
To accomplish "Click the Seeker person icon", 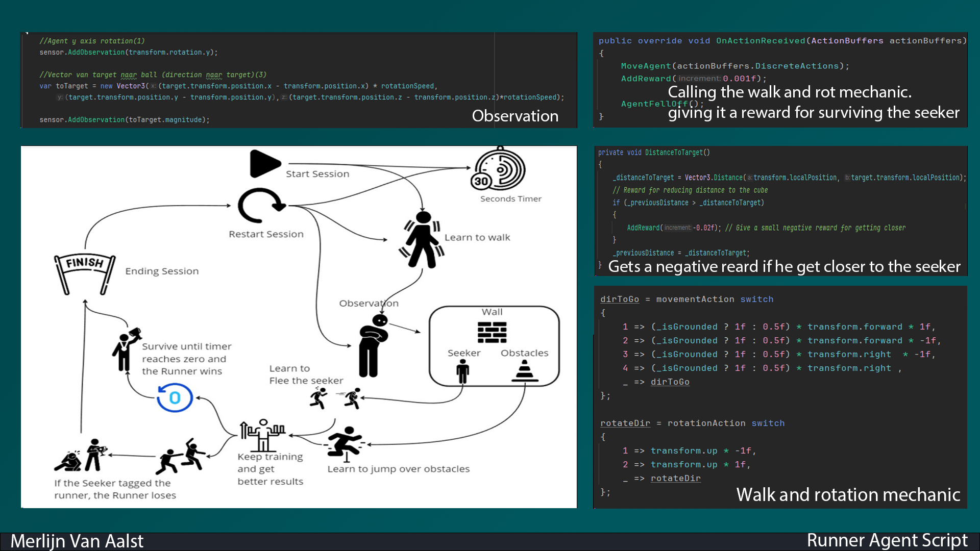I will (462, 371).
